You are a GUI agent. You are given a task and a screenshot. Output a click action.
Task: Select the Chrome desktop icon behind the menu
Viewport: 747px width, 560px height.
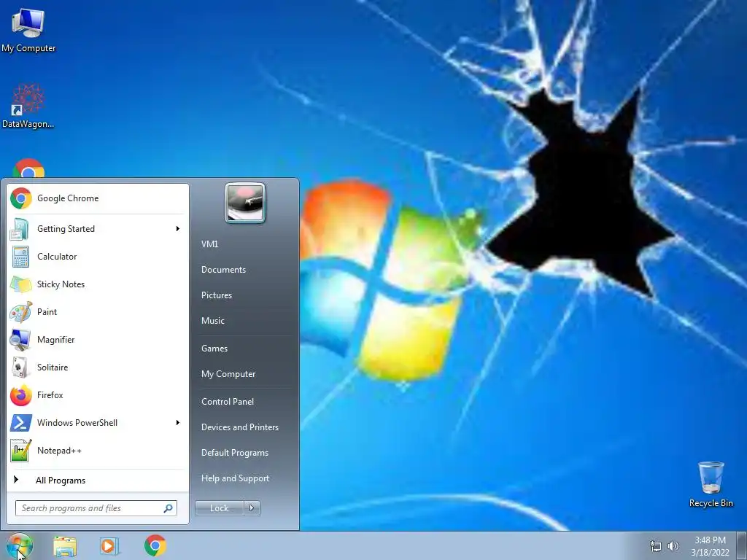click(x=28, y=168)
